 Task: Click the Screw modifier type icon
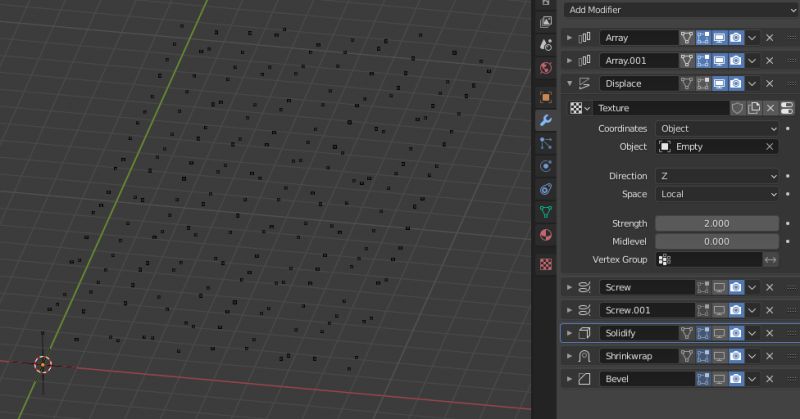pyautogui.click(x=584, y=287)
